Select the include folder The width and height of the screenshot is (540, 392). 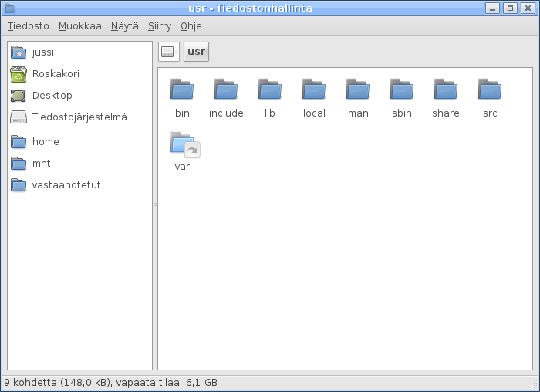pos(226,90)
